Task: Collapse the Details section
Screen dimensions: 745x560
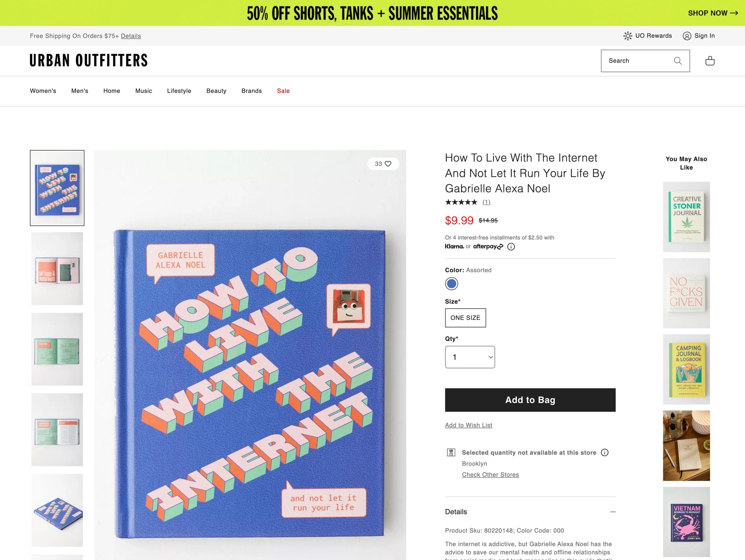Action: coord(613,512)
